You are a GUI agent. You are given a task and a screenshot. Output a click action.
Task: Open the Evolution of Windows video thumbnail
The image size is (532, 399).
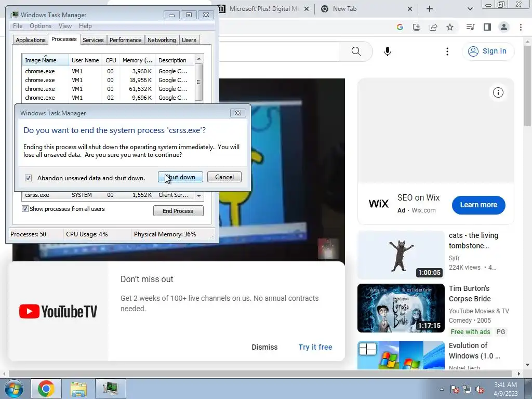pos(401,355)
